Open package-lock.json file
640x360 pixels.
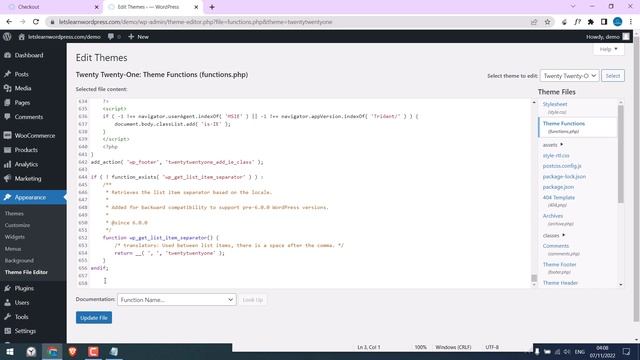click(564, 177)
